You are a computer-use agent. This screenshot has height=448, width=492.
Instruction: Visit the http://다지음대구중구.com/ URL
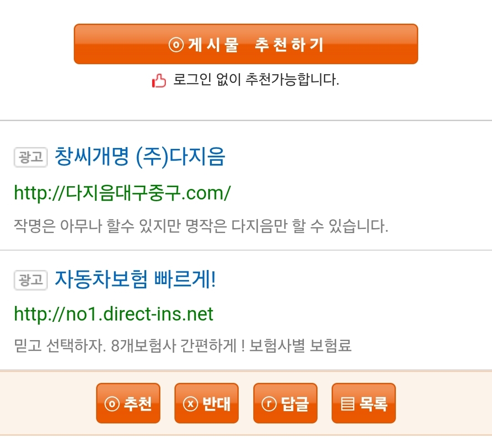click(x=123, y=193)
